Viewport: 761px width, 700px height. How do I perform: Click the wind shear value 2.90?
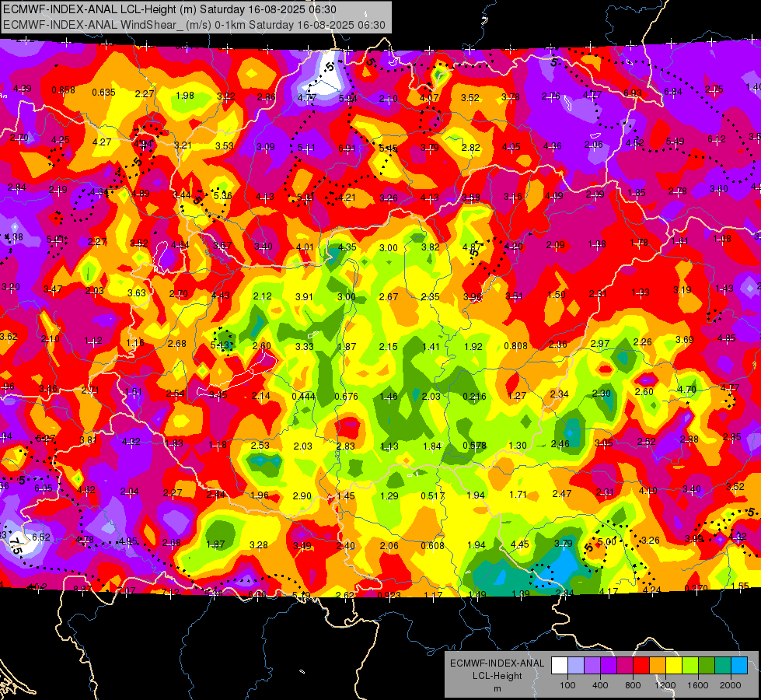point(302,495)
